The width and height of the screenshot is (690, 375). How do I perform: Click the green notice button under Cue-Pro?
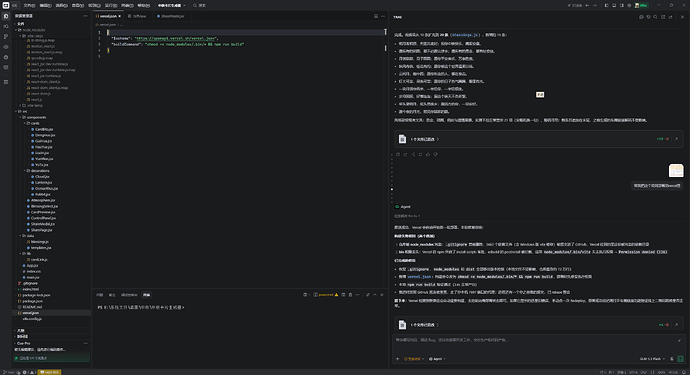tap(51, 358)
